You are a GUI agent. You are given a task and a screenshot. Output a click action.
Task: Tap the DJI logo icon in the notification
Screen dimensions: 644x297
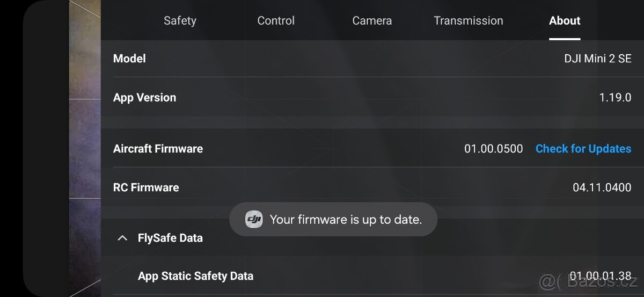point(254,219)
